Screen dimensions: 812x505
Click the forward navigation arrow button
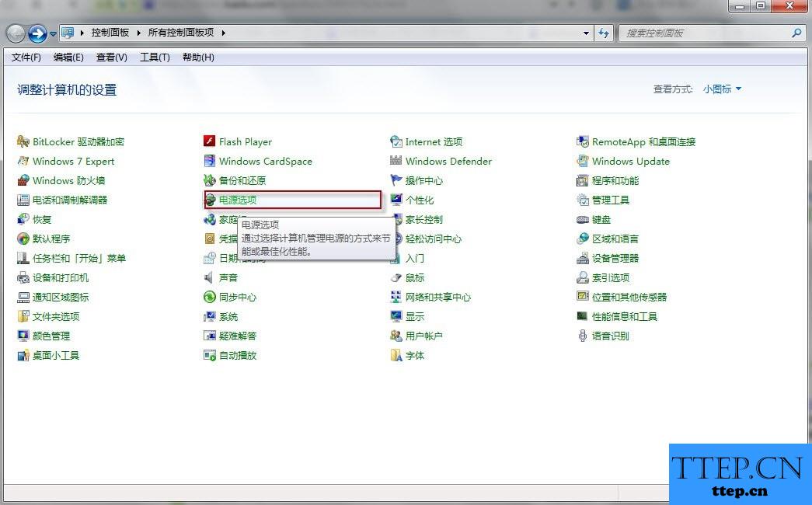[37, 34]
